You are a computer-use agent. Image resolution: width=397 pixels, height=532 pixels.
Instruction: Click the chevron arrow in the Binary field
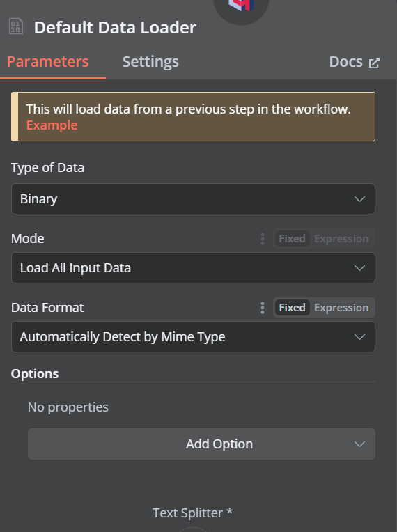tap(359, 199)
